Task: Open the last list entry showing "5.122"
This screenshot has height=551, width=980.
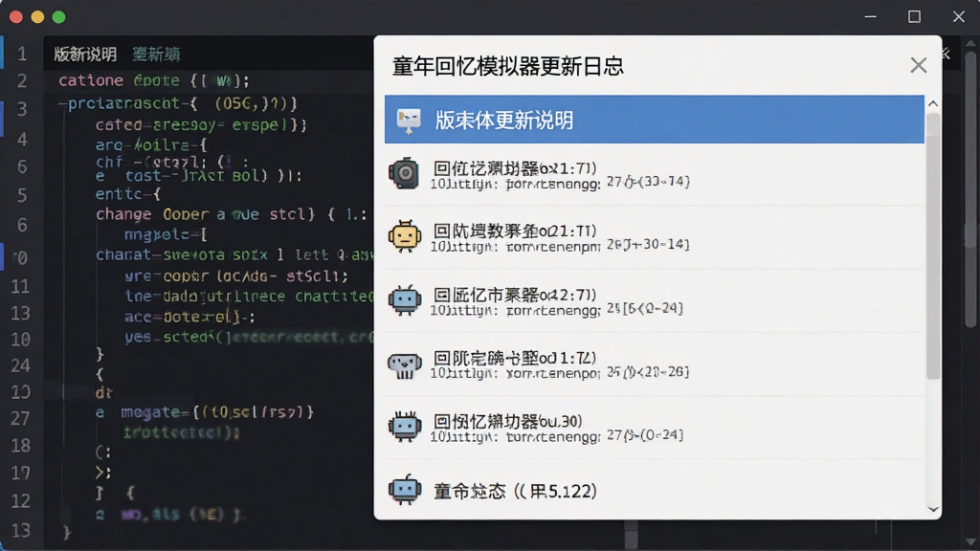Action: [655, 490]
